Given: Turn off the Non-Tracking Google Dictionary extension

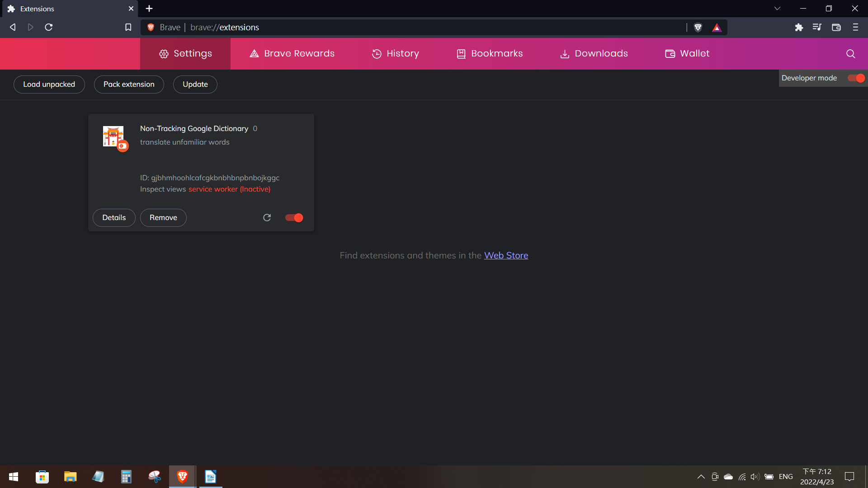Looking at the screenshot, I should point(294,218).
